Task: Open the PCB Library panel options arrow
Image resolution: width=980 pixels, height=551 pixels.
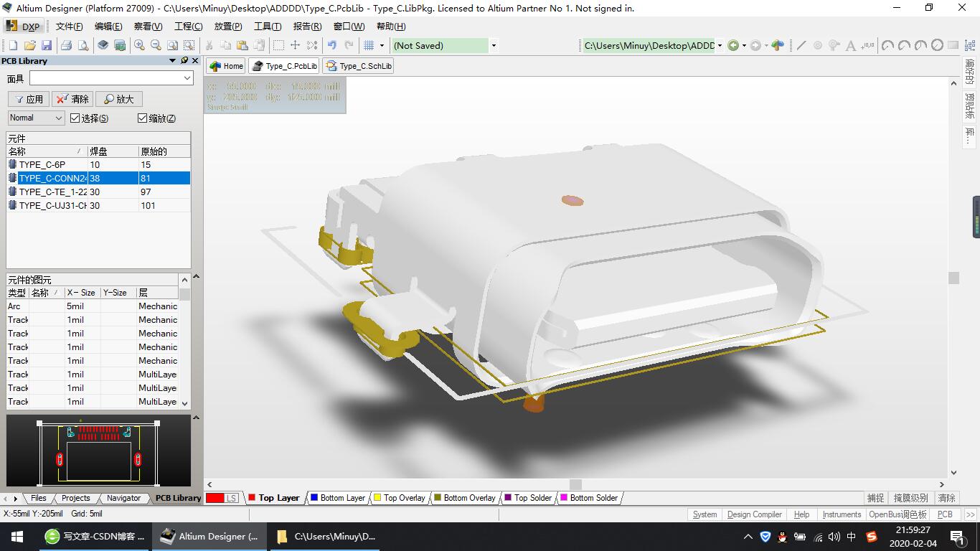Action: click(172, 61)
